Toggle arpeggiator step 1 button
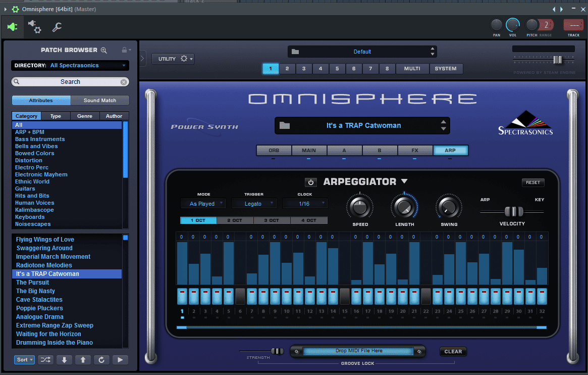 click(x=182, y=296)
